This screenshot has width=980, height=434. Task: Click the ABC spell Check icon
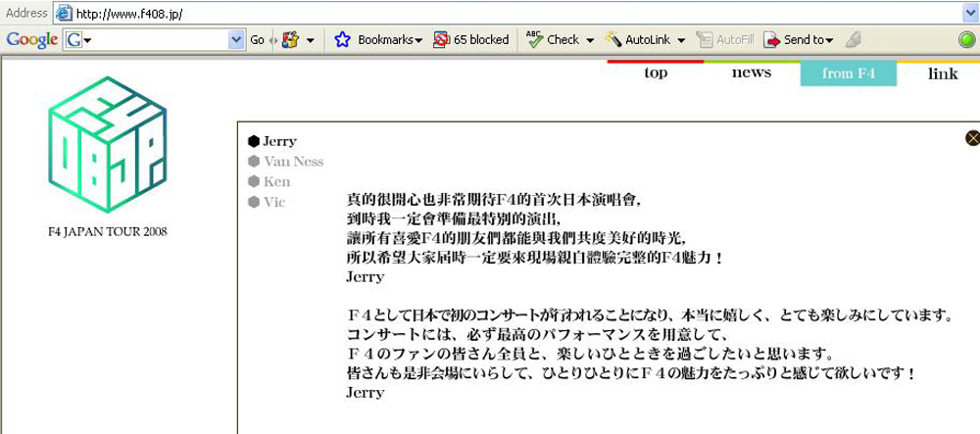(534, 39)
